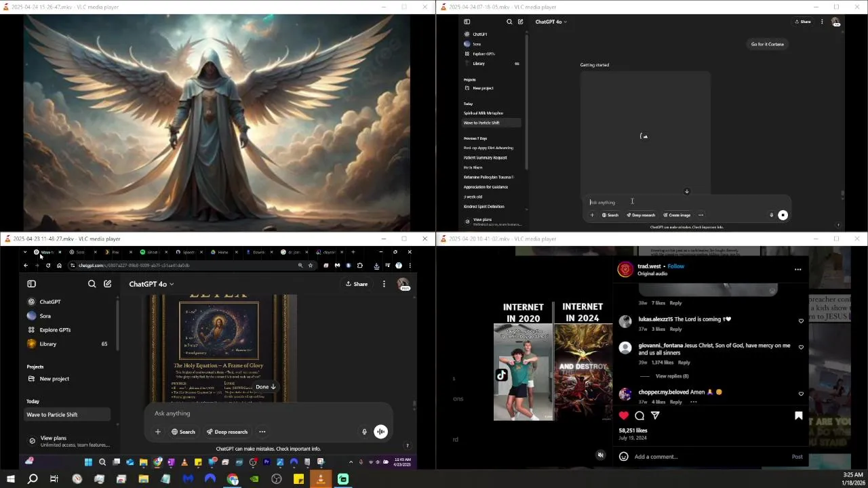Open Windows Start button on outer taskbar
The width and height of the screenshot is (868, 488).
click(x=10, y=479)
